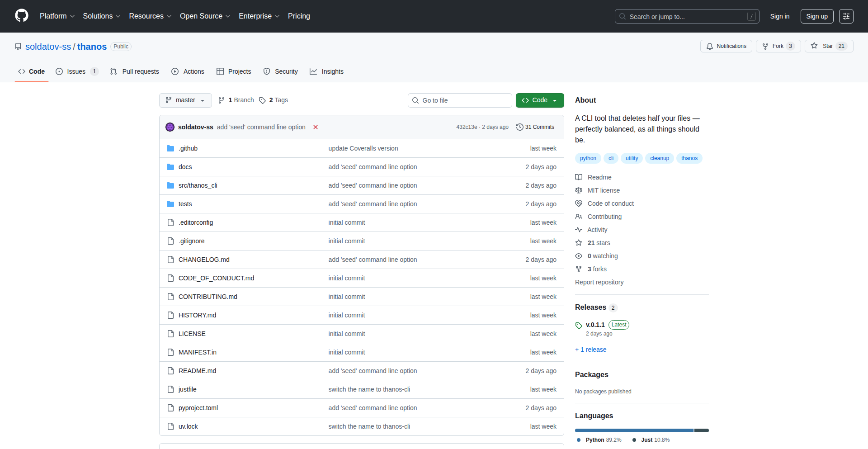Expand the green Code dropdown button
Image resolution: width=868 pixels, height=449 pixels.
[x=539, y=100]
